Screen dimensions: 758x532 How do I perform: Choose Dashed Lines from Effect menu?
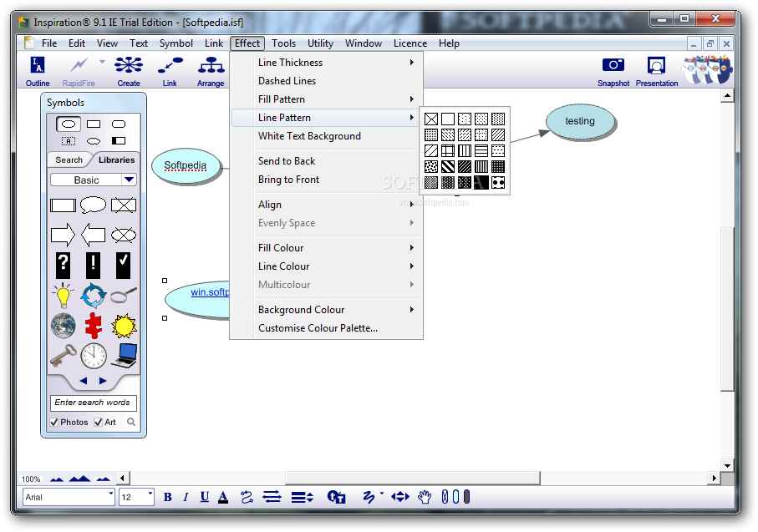(x=328, y=81)
